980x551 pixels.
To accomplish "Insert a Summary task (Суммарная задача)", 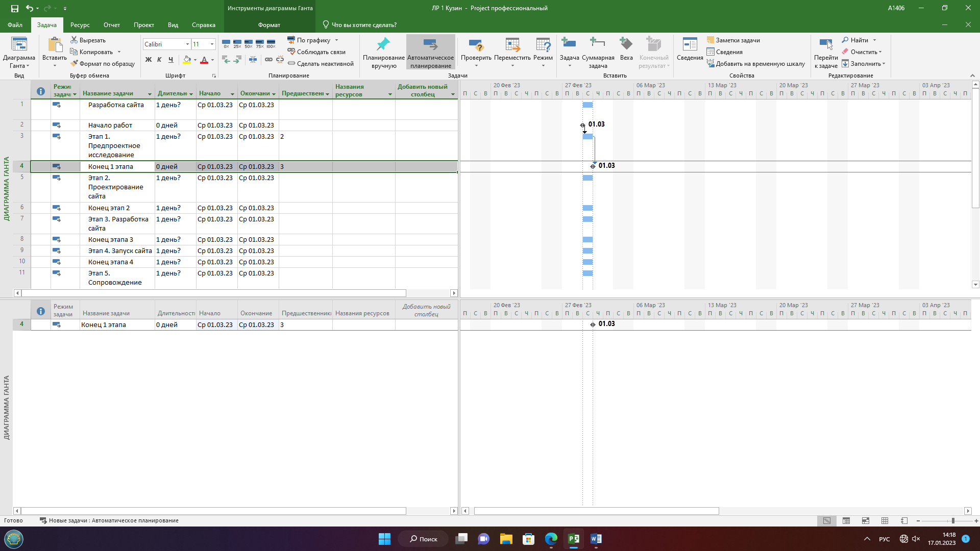I will coord(598,53).
